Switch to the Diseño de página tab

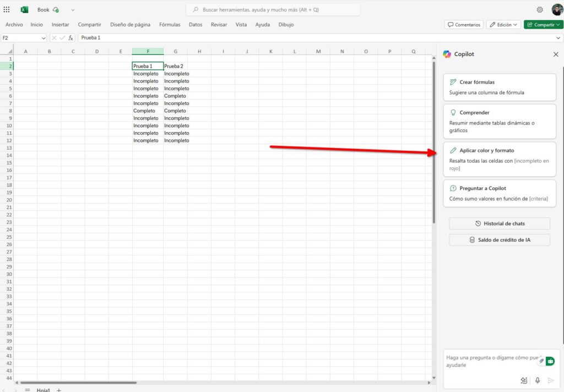130,24
